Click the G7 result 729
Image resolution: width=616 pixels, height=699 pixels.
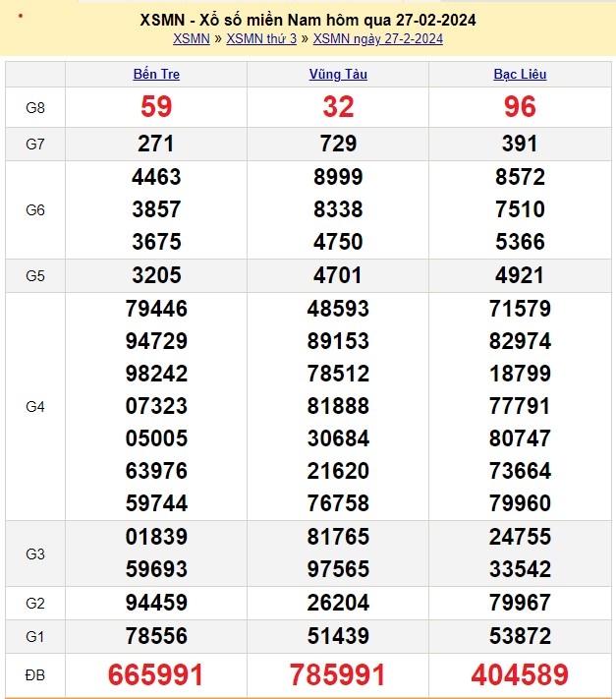[x=338, y=144]
